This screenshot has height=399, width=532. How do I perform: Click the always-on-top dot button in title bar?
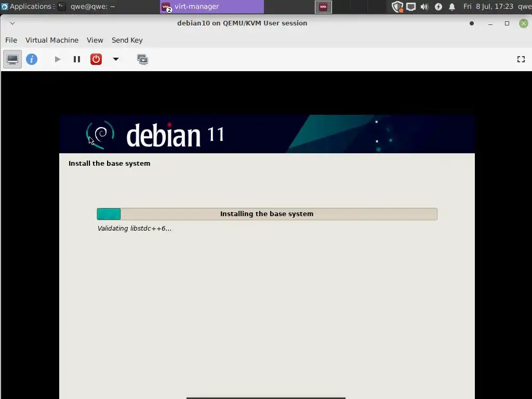click(472, 23)
